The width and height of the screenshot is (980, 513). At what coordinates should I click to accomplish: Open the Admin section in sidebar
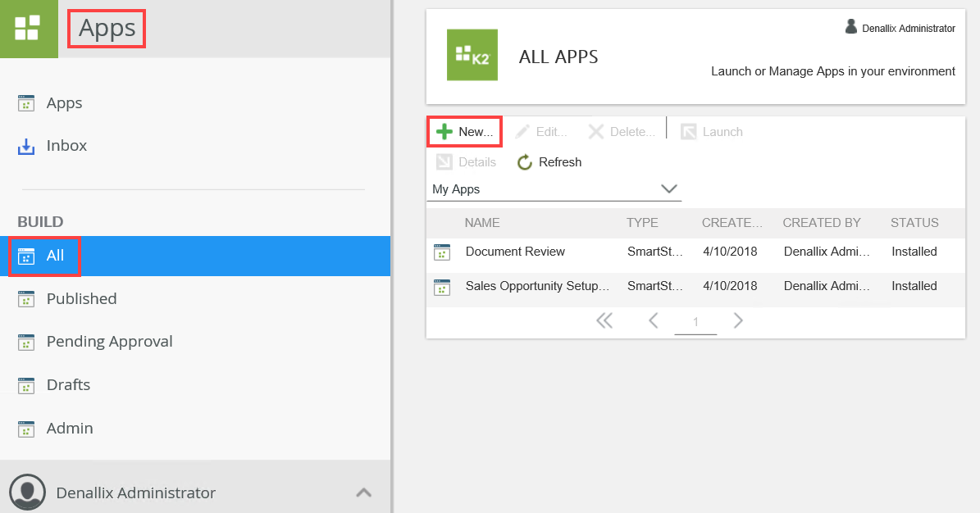point(70,428)
